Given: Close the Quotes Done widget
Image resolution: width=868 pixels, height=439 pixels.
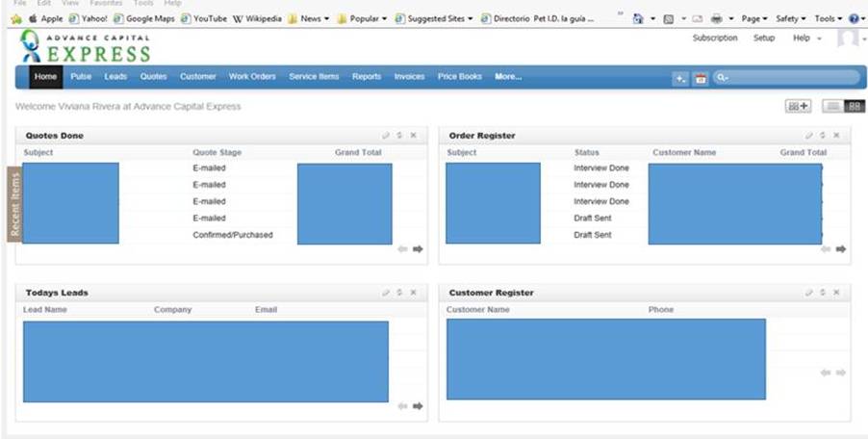Looking at the screenshot, I should tap(413, 136).
